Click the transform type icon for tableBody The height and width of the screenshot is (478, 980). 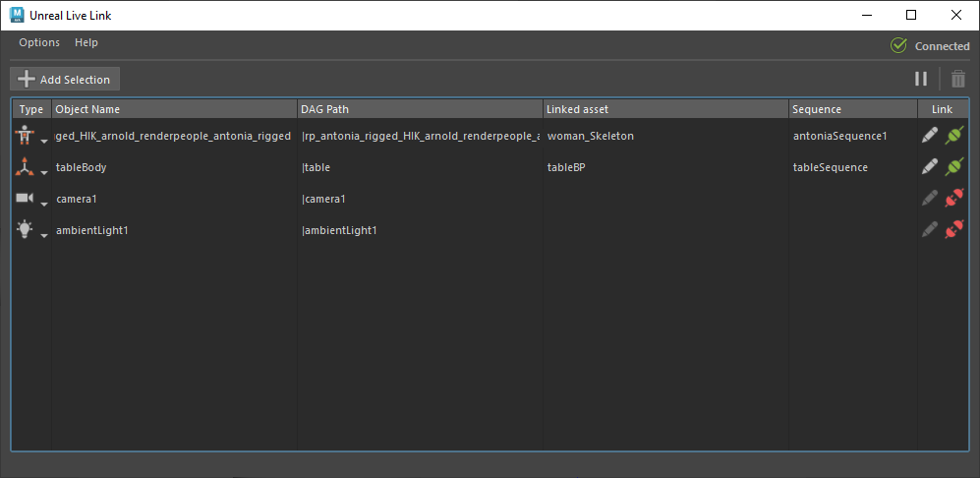pyautogui.click(x=26, y=167)
